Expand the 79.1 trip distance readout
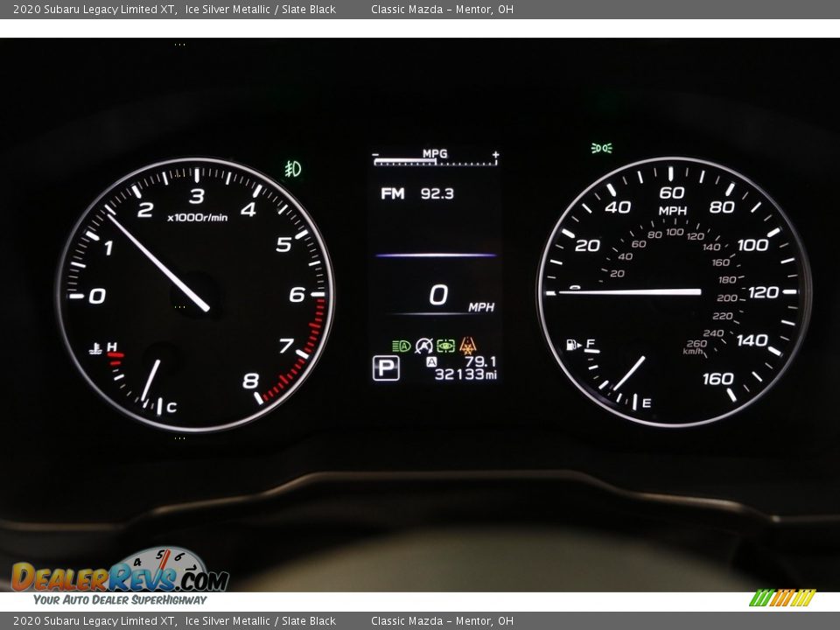The width and height of the screenshot is (840, 630). click(483, 360)
